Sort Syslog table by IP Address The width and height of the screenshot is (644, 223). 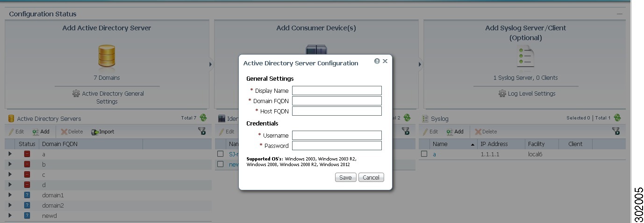click(494, 144)
